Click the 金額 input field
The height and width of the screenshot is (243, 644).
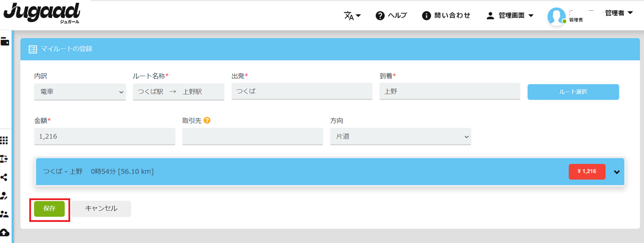pyautogui.click(x=104, y=137)
